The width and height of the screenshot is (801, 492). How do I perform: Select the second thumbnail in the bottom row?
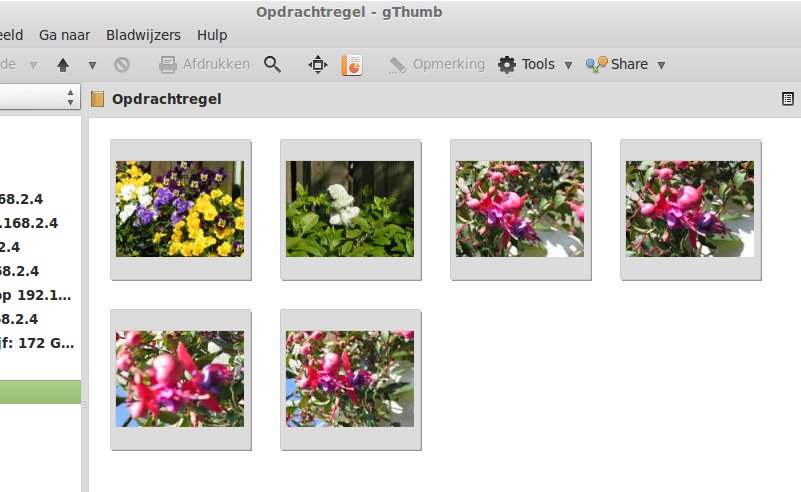(350, 380)
